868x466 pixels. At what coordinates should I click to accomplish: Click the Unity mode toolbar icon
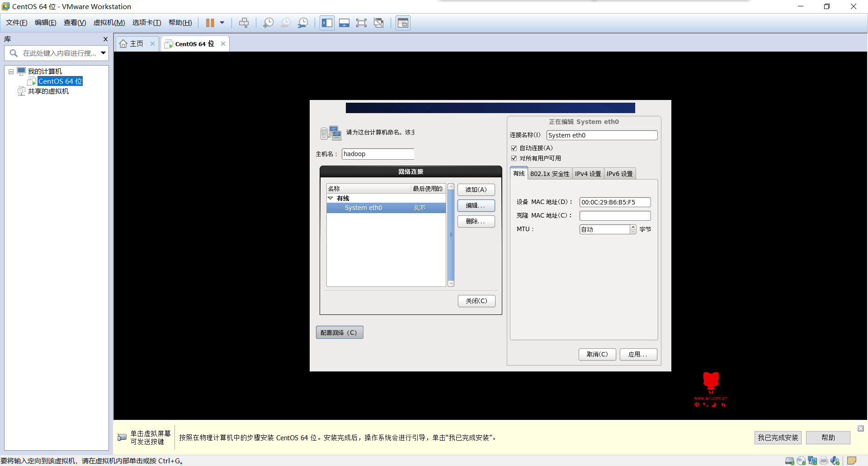point(379,23)
